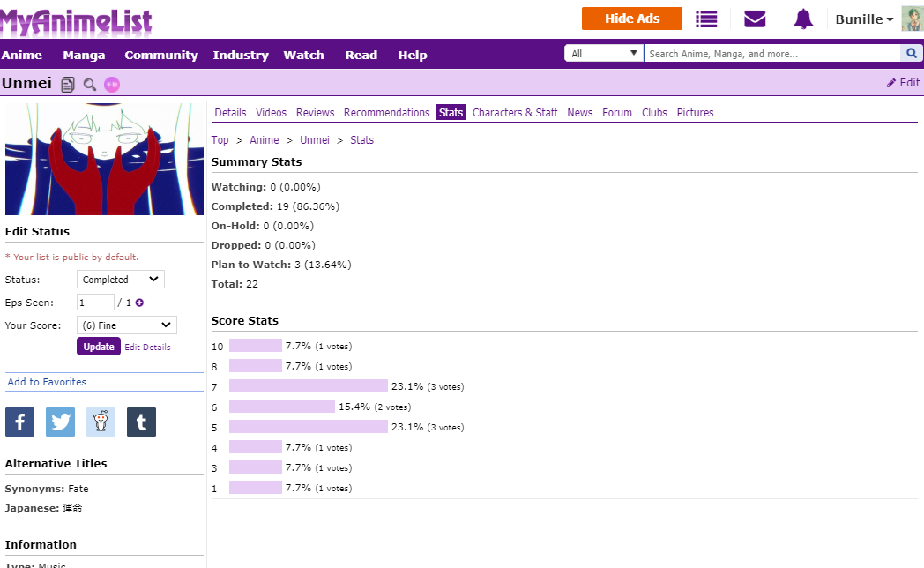
Task: Open messages via the envelope icon
Action: pos(755,19)
